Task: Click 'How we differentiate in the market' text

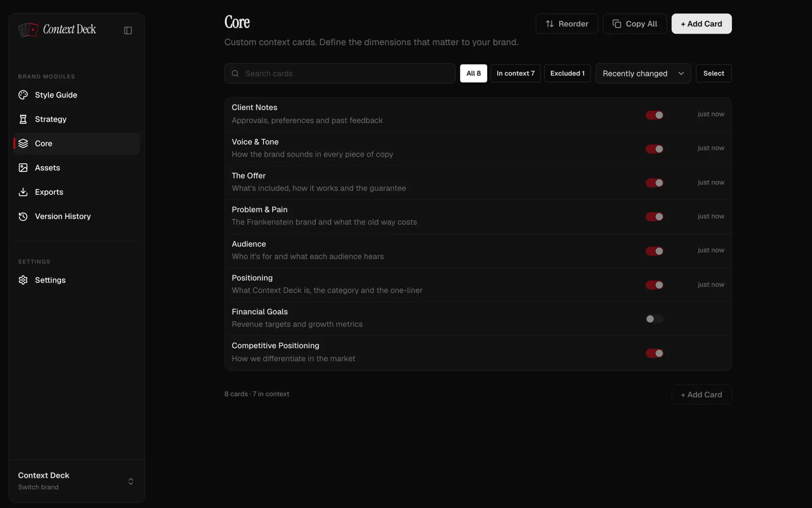Action: pyautogui.click(x=294, y=359)
